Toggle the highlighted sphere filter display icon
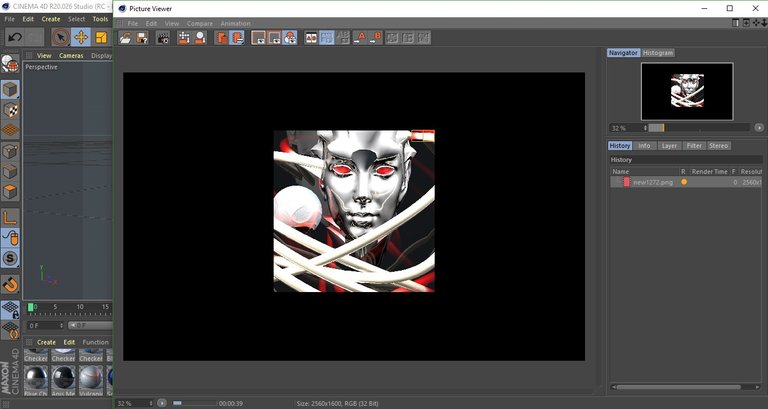 (x=289, y=38)
